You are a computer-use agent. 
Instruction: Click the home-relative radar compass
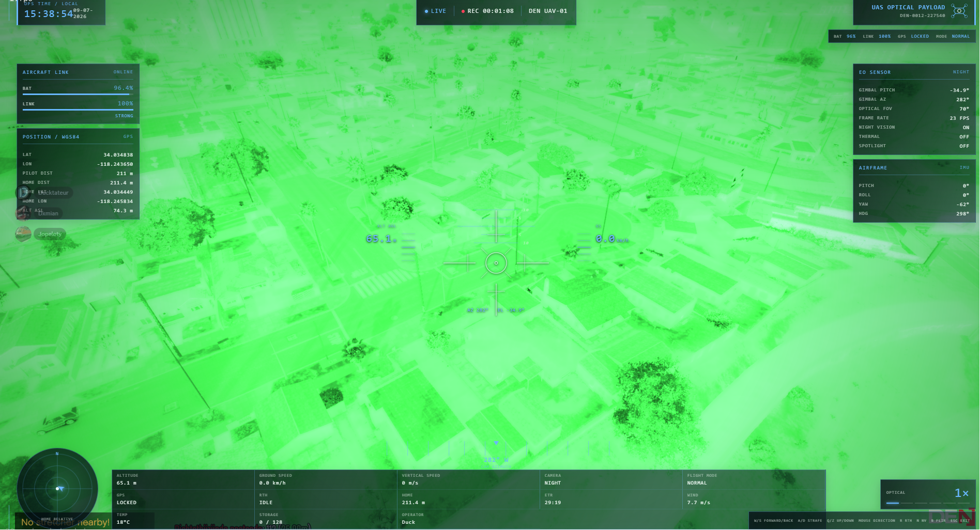coord(57,488)
